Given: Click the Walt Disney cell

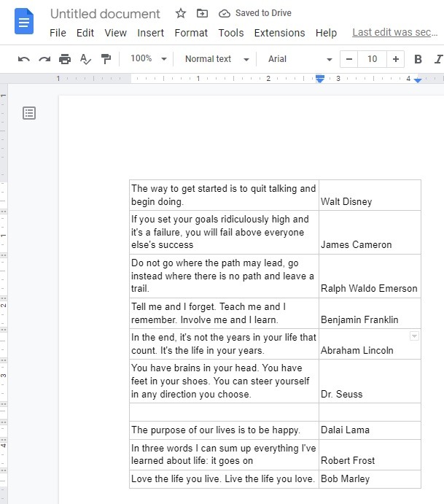Looking at the screenshot, I should click(370, 195).
